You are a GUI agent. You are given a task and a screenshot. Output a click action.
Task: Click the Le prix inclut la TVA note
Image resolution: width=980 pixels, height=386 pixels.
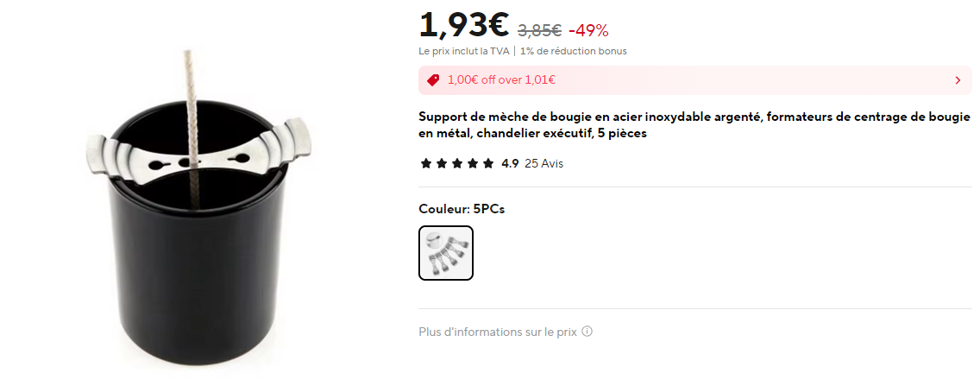pos(464,51)
